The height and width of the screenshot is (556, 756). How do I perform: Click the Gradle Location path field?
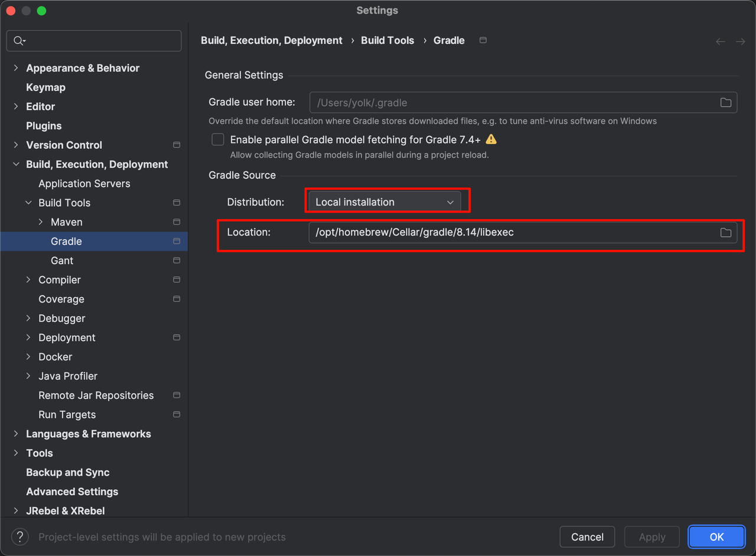[508, 233]
